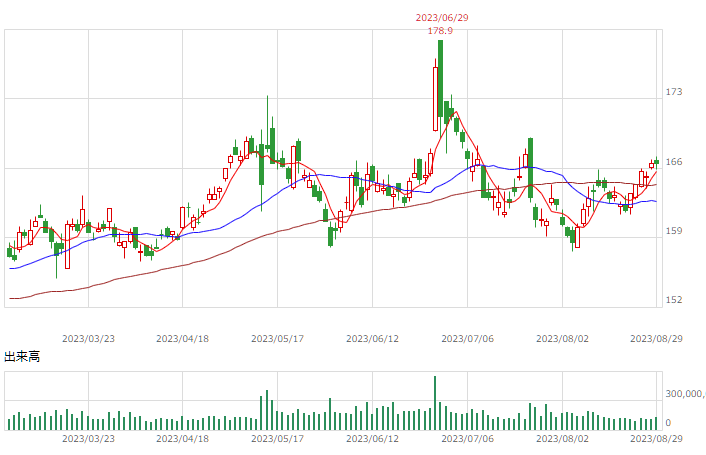This screenshot has height=455, width=706.
Task: Click the 0 volume axis label
Action: pos(668,423)
